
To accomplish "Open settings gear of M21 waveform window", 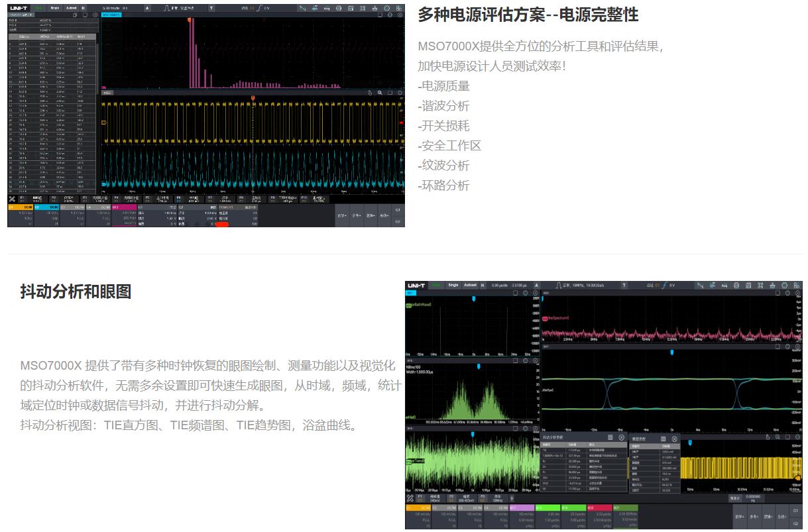I will pos(526,292).
